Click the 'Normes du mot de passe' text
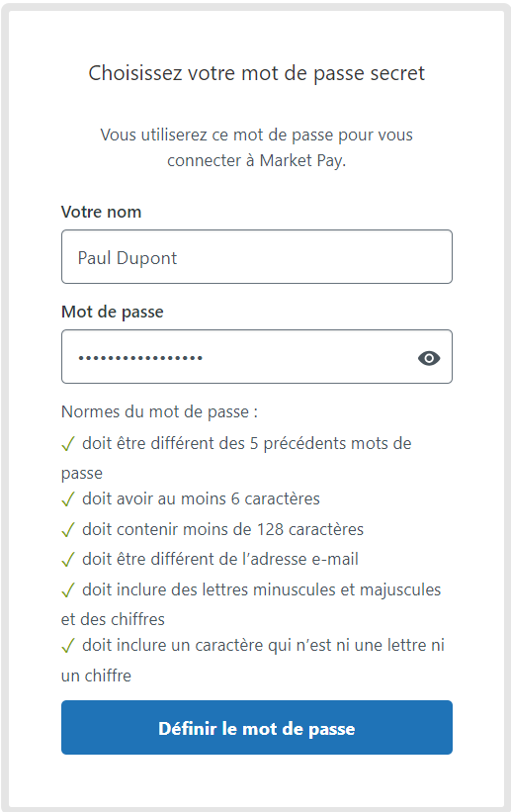This screenshot has height=812, width=511. [x=159, y=411]
